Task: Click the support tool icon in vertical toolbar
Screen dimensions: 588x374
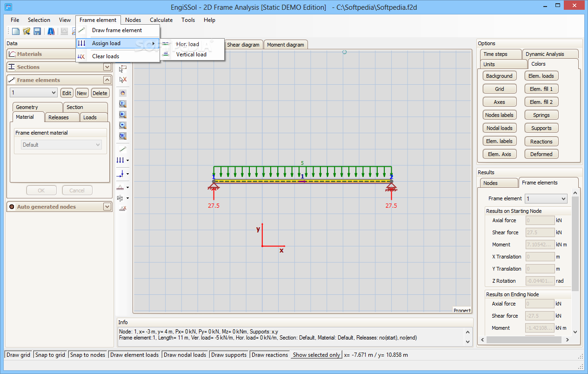Action: (120, 187)
